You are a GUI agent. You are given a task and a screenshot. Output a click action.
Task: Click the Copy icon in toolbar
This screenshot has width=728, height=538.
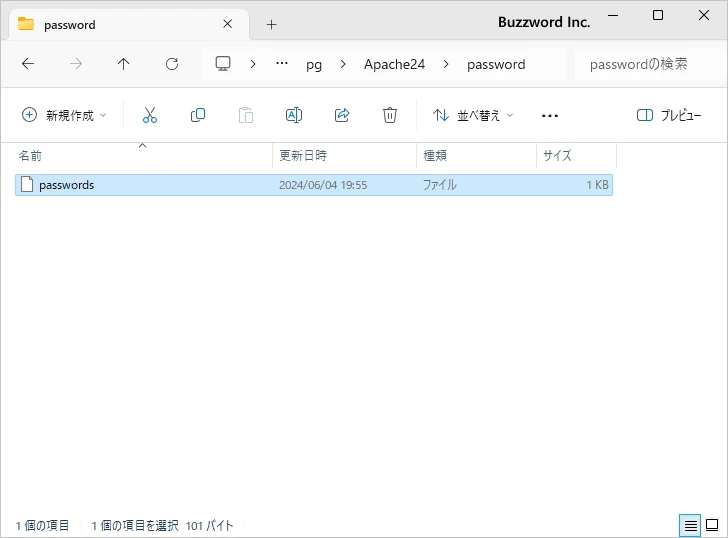point(198,115)
